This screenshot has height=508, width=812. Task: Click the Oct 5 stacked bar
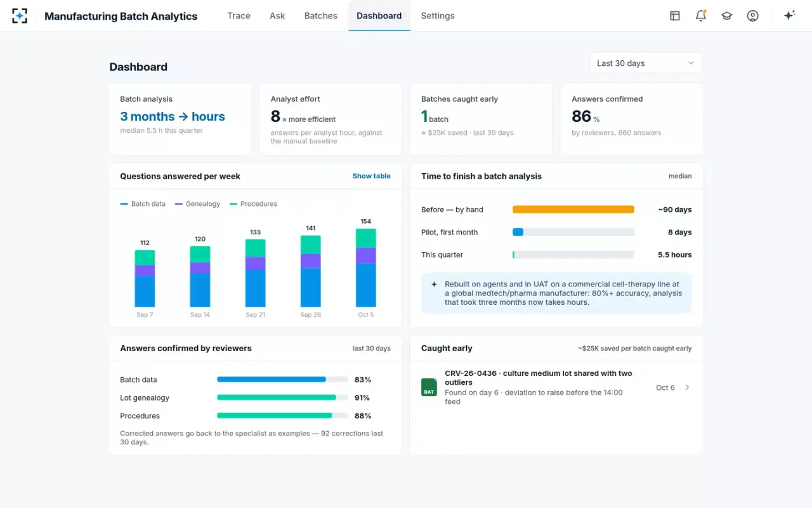point(365,268)
